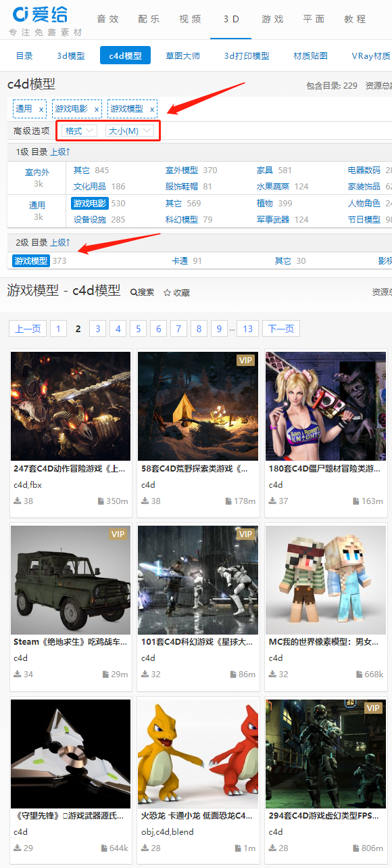
Task: Go to last page 13
Action: click(x=247, y=329)
